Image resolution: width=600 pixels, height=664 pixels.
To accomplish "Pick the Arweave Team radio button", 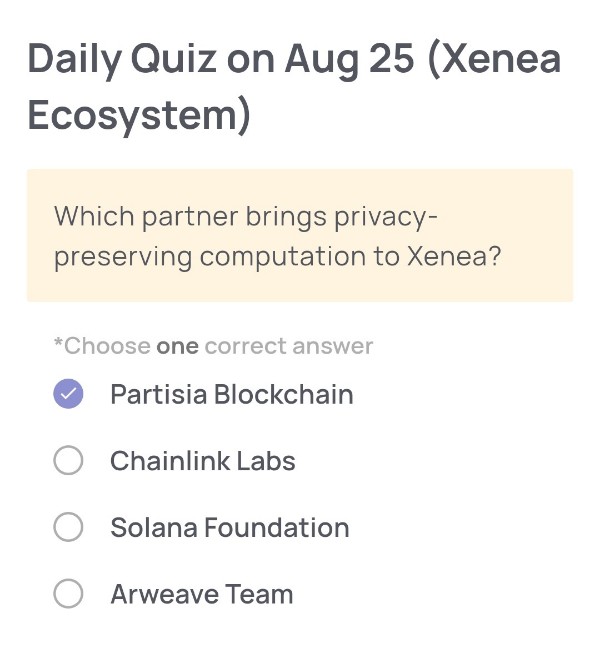I will point(68,594).
